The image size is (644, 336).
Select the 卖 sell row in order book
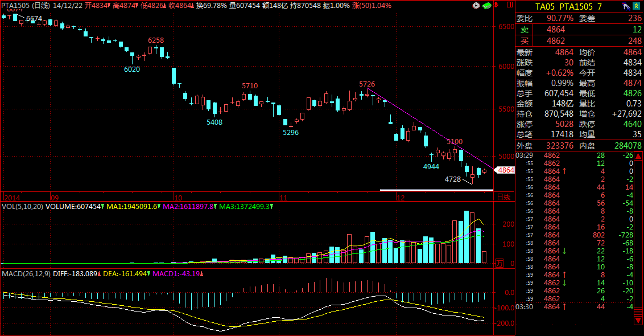tap(579, 29)
